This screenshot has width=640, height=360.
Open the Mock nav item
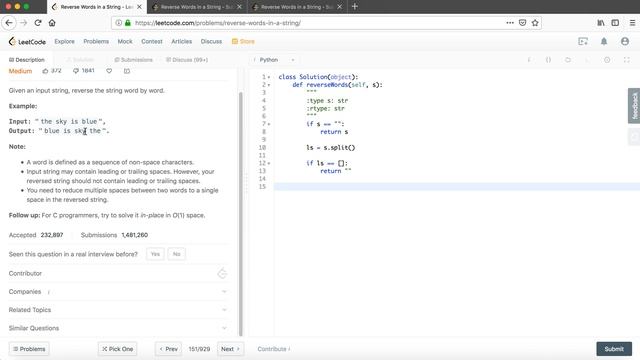click(125, 41)
